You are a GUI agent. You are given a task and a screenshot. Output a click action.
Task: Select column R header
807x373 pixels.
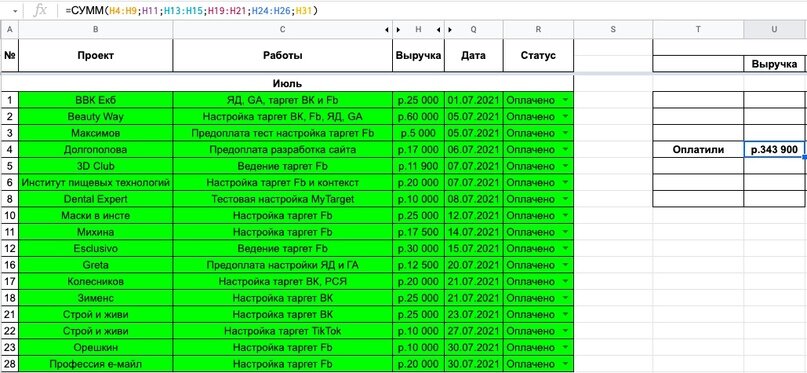point(538,30)
